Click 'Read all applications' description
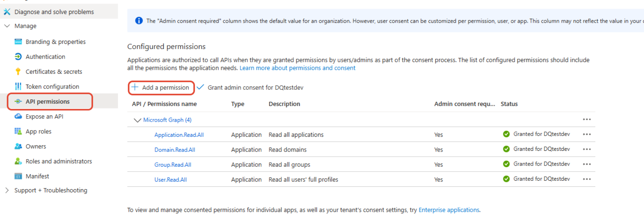Image resolution: width=644 pixels, height=219 pixels. (x=296, y=135)
